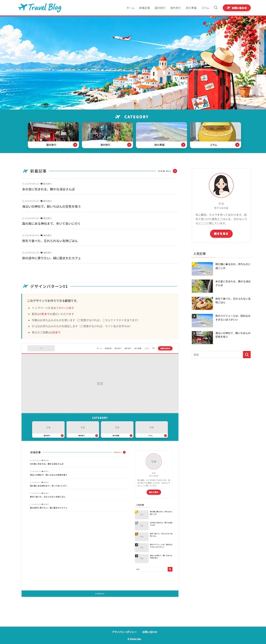Open 旅の準備 in the top navigation
Screen dimensions: 266x644
tap(191, 8)
